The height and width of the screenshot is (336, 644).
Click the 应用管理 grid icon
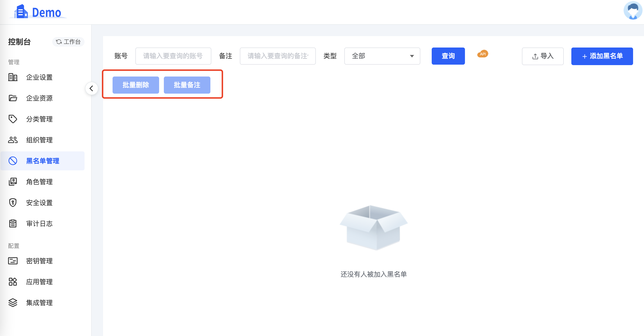tap(13, 282)
